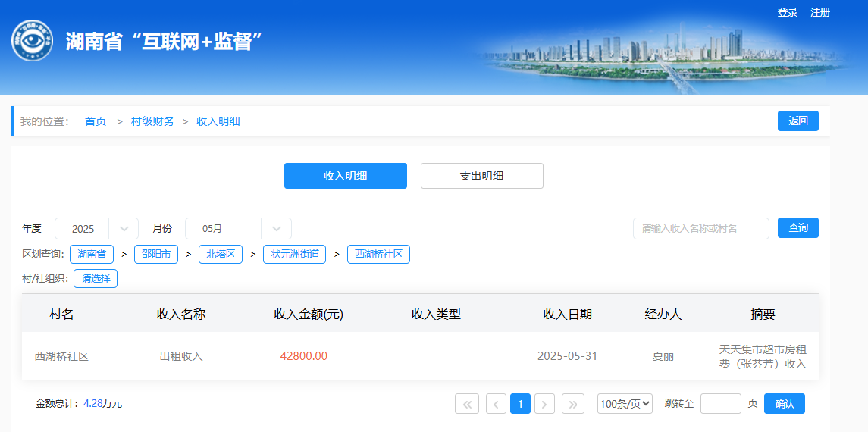Select region tag 西湖桥社区
868x432 pixels.
pos(378,255)
